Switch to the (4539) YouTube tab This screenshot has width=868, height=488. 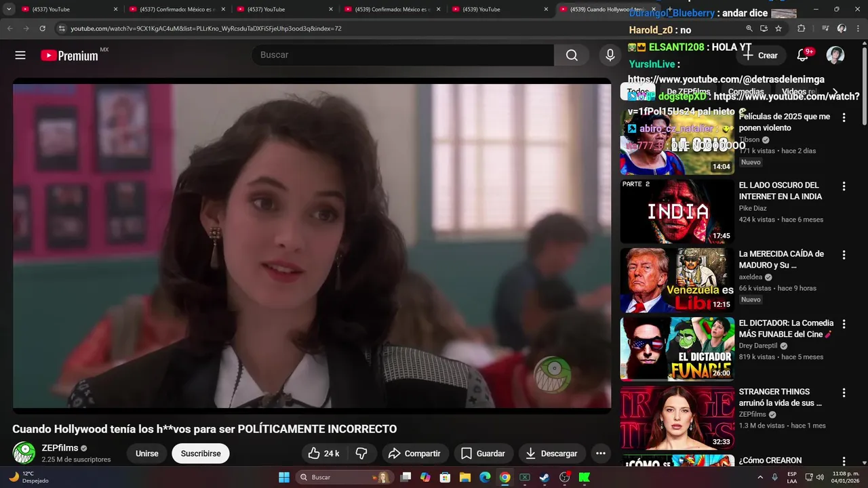(500, 9)
